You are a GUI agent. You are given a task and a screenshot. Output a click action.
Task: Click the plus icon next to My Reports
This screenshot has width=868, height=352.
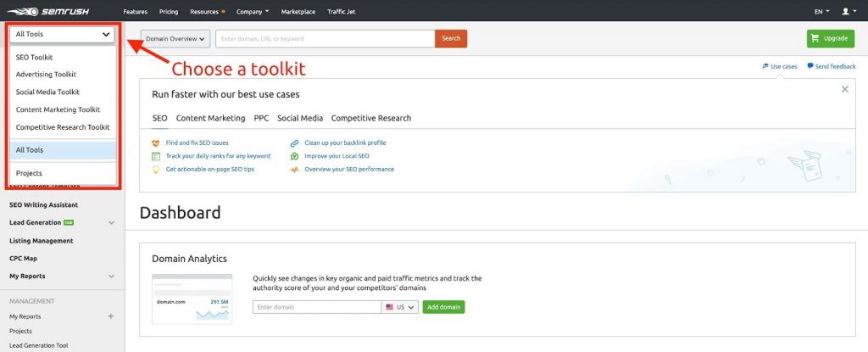(111, 316)
